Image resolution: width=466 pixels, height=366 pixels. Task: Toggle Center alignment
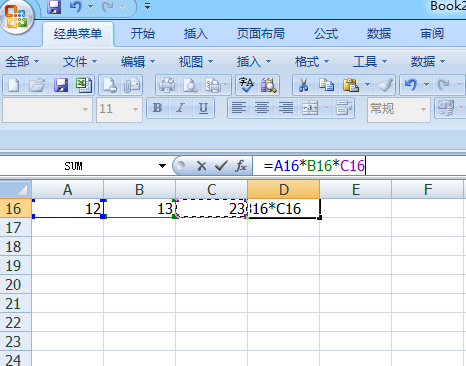pyautogui.click(x=262, y=108)
